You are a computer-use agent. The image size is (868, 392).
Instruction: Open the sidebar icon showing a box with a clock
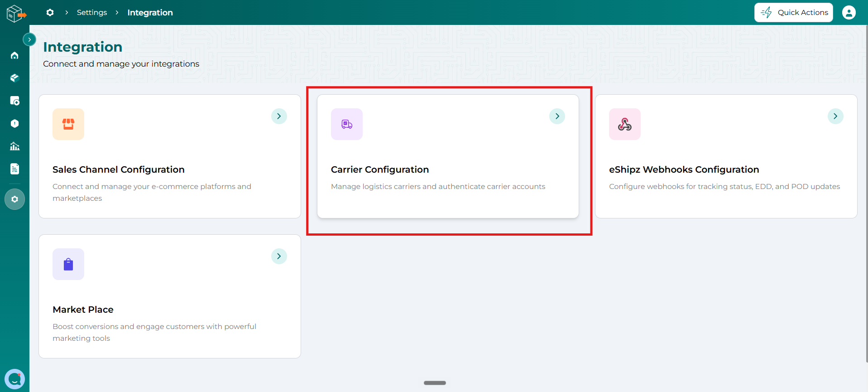tap(14, 101)
